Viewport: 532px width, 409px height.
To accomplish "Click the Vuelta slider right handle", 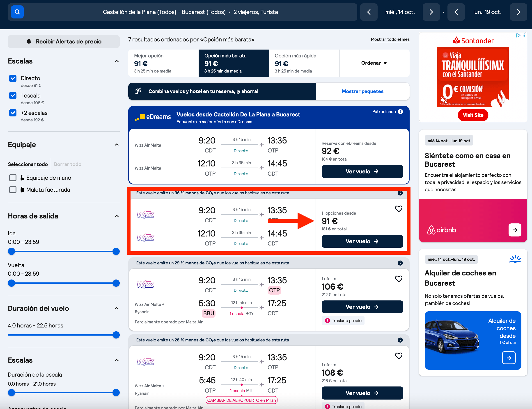I will [116, 283].
